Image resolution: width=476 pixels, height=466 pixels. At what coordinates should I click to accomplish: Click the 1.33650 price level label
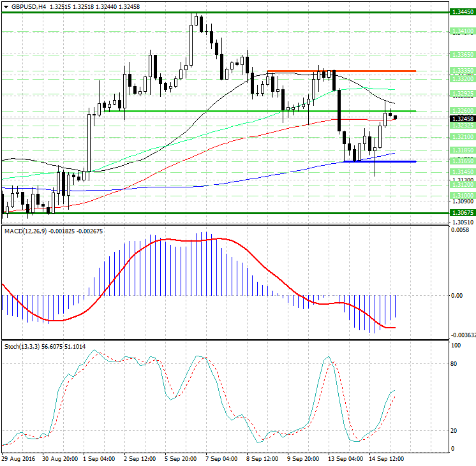(461, 55)
